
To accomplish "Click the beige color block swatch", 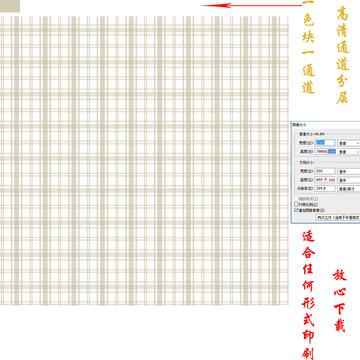I will 10,6.
